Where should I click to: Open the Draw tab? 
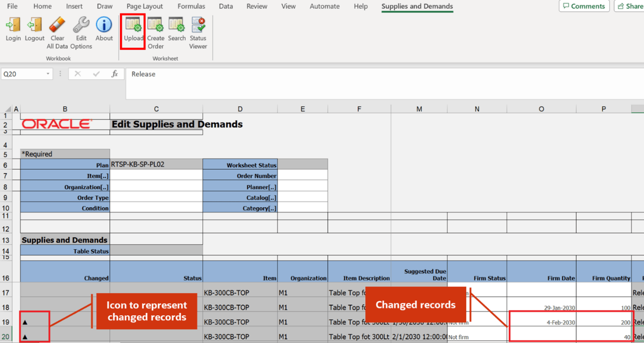point(105,6)
